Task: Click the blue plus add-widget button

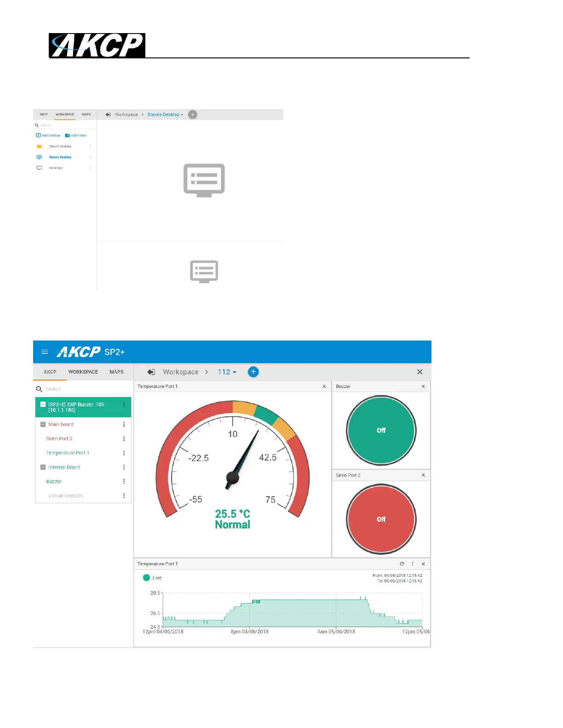Action: click(253, 372)
